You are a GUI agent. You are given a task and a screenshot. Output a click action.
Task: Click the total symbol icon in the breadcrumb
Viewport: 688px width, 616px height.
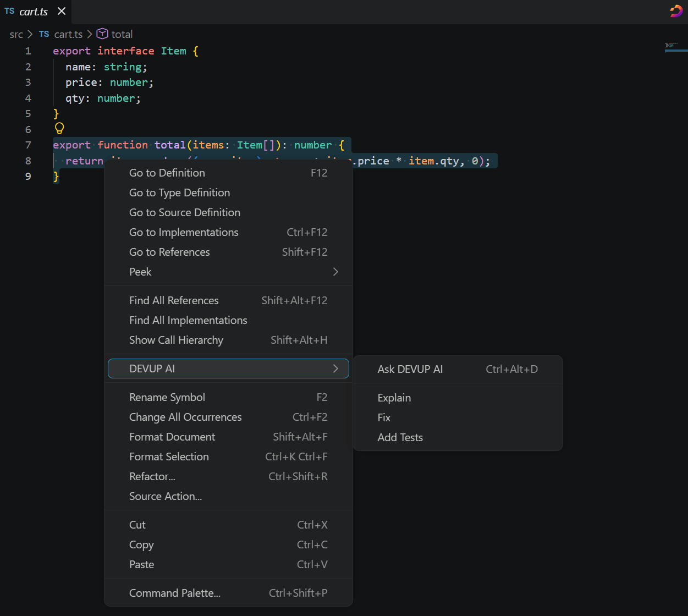pos(102,34)
